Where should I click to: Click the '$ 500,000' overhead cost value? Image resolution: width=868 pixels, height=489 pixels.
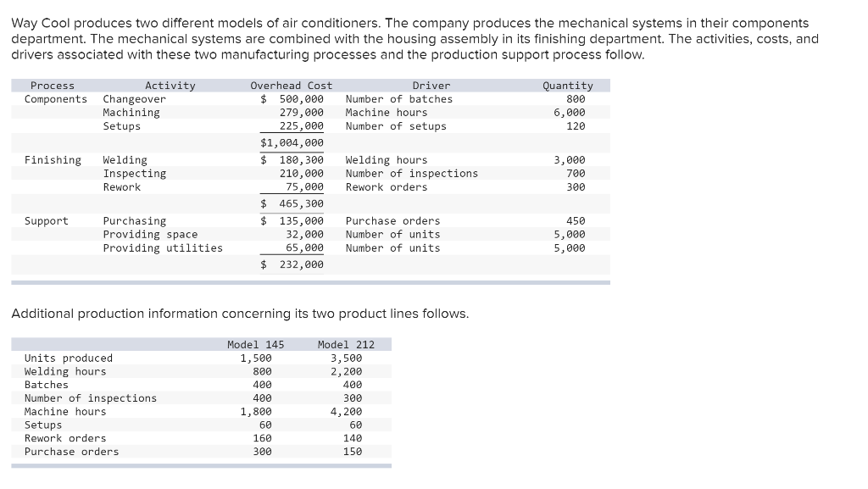(x=292, y=99)
